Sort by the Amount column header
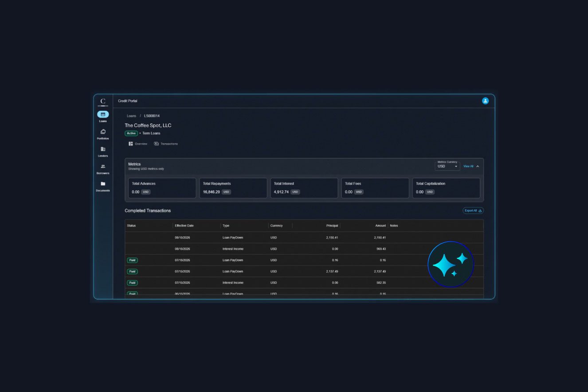This screenshot has height=392, width=588. 380,226
